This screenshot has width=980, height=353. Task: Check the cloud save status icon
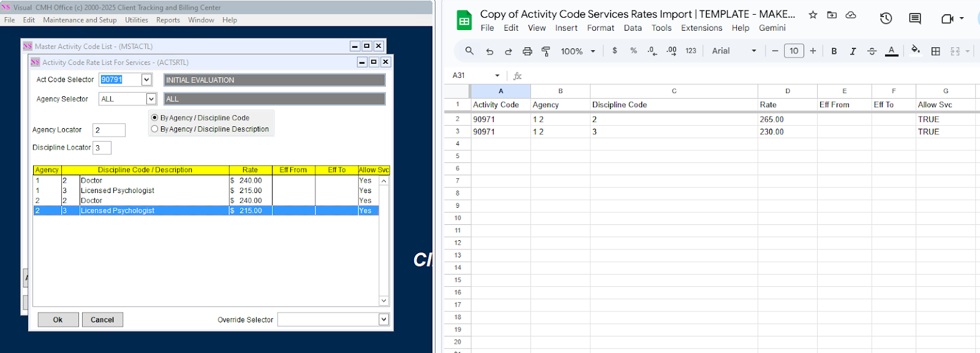[851, 15]
